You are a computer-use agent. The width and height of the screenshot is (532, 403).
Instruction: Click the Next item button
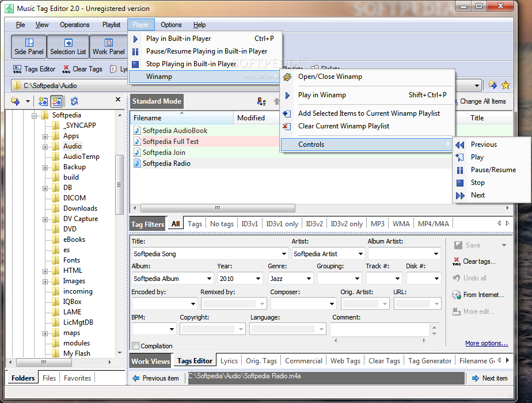tap(489, 378)
